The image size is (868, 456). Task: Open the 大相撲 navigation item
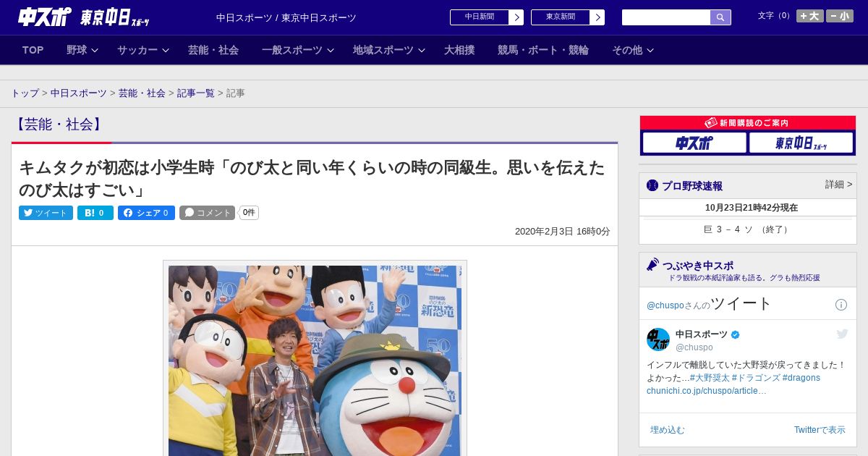click(459, 50)
